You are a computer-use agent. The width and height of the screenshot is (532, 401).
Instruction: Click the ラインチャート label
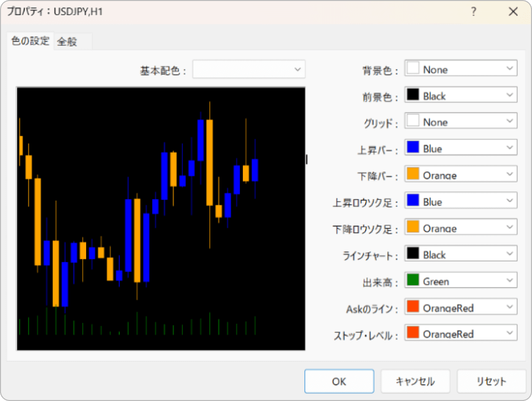370,256
